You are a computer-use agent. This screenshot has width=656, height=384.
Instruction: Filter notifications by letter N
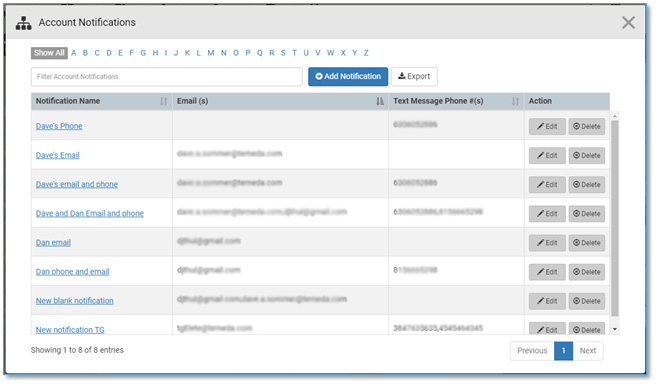[223, 53]
